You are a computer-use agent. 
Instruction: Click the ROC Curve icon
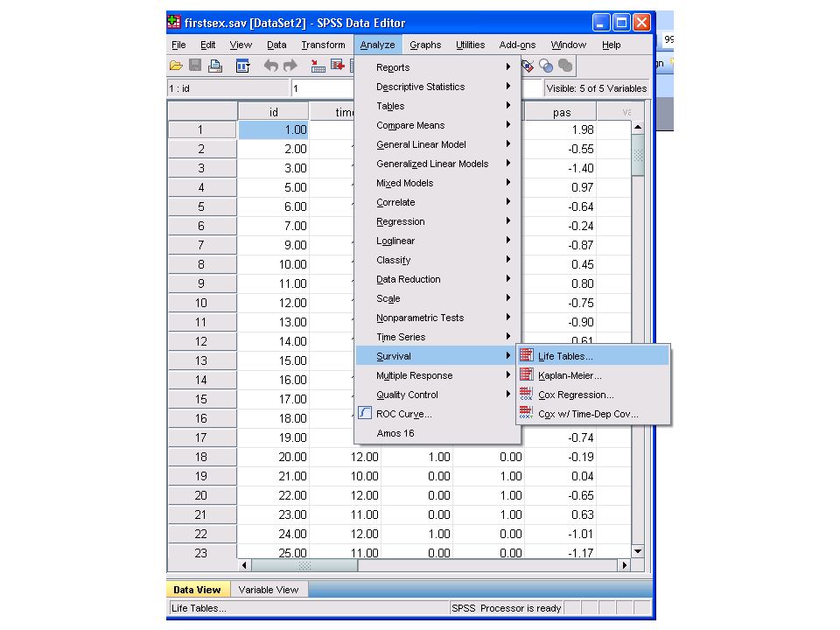click(x=365, y=413)
